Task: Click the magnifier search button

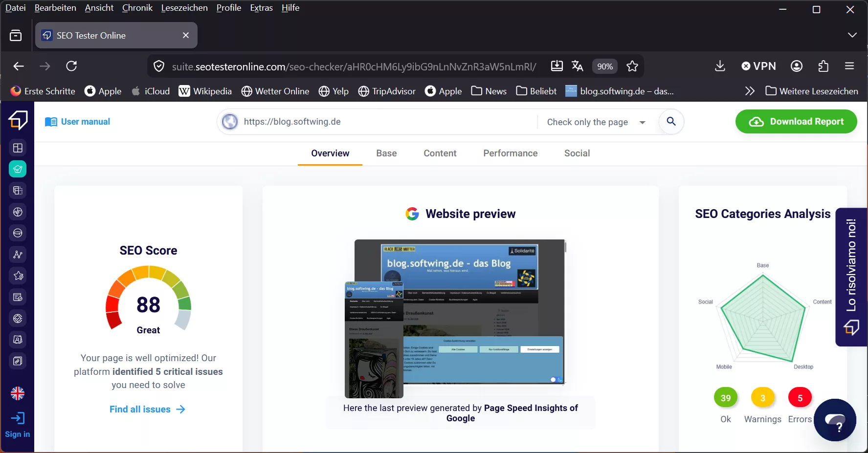Action: click(x=671, y=121)
